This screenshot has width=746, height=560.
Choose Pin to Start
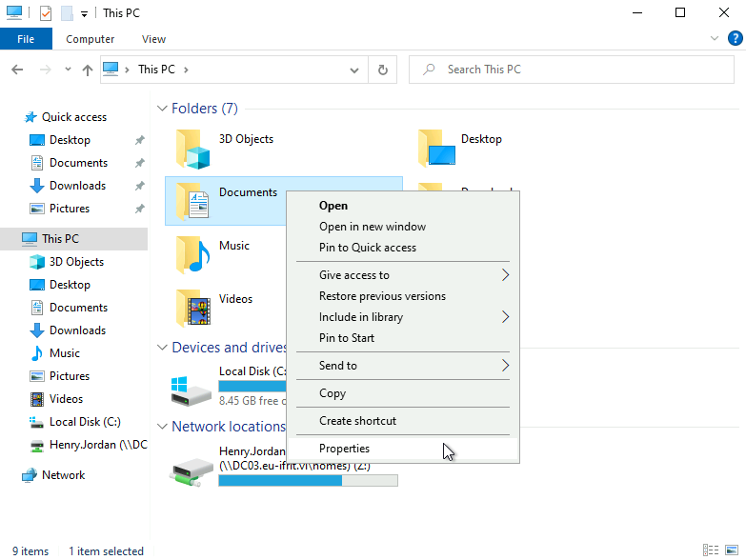[402, 338]
